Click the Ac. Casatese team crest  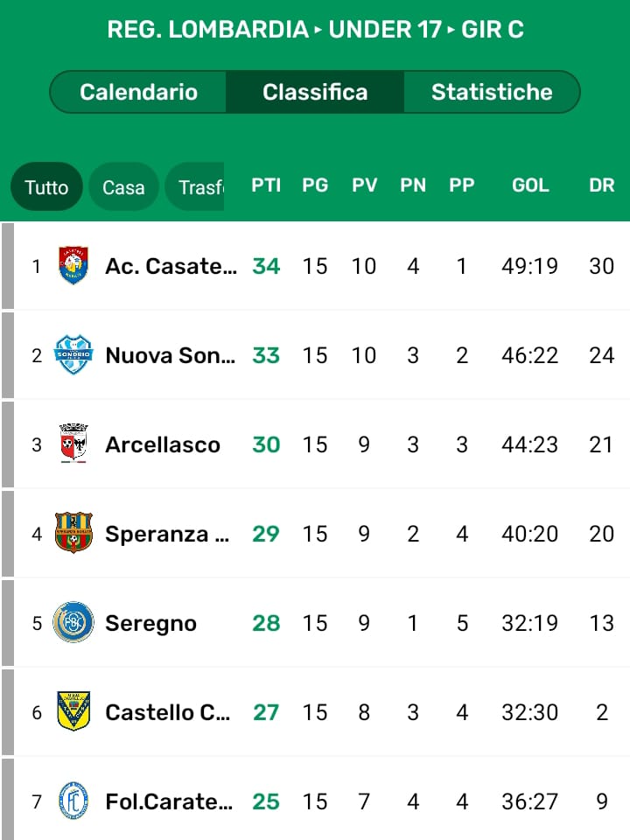73,266
